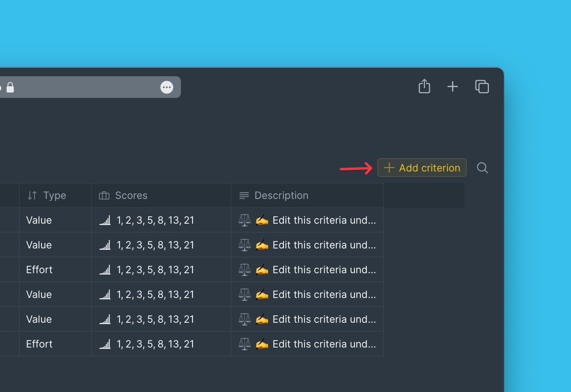Open fifth row's Edit this criteria description
Viewport: 571px width, 392px height.
tap(307, 319)
